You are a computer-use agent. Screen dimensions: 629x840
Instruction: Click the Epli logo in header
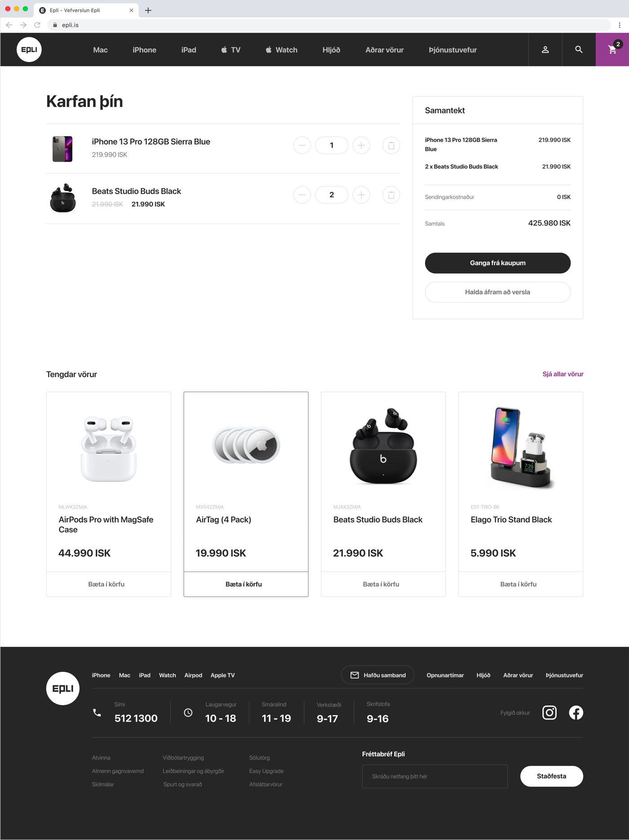(29, 49)
